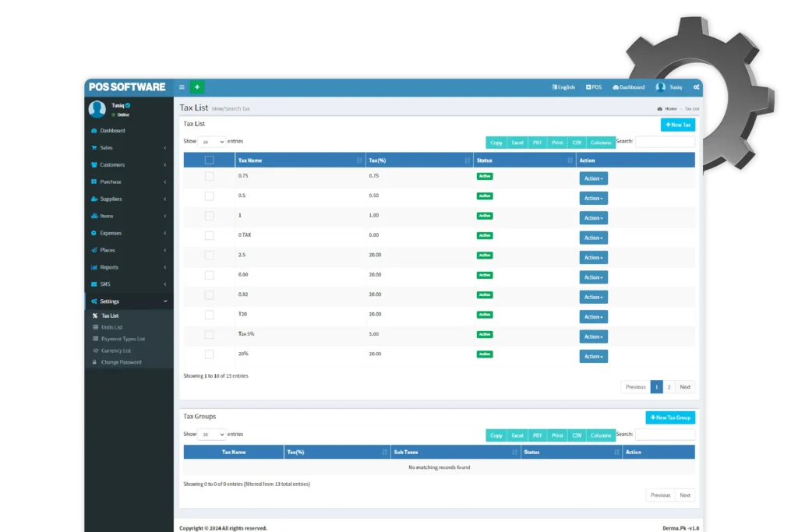Click the Expenses icon in the sidebar
The height and width of the screenshot is (532, 798).
(x=94, y=233)
